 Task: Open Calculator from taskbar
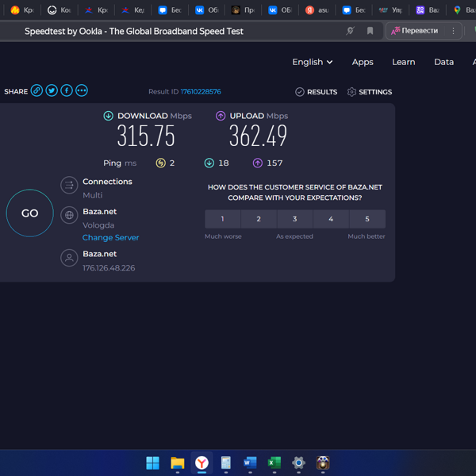pos(226,463)
